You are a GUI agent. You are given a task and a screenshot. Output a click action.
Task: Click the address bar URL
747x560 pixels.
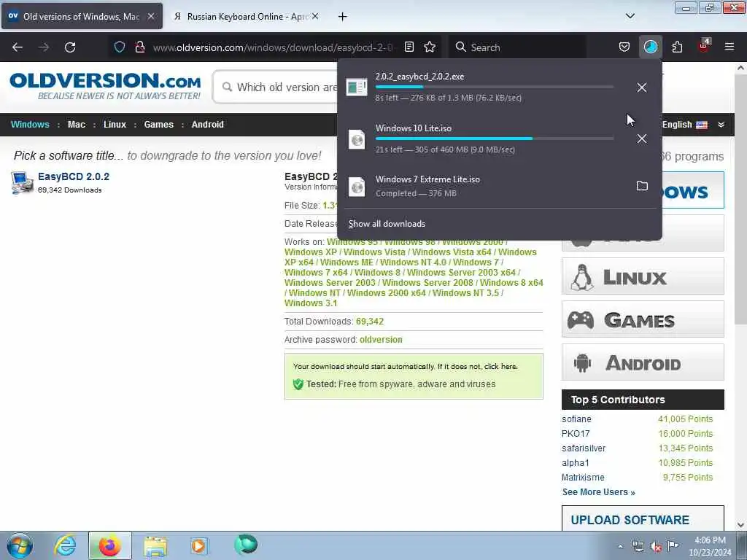point(273,47)
